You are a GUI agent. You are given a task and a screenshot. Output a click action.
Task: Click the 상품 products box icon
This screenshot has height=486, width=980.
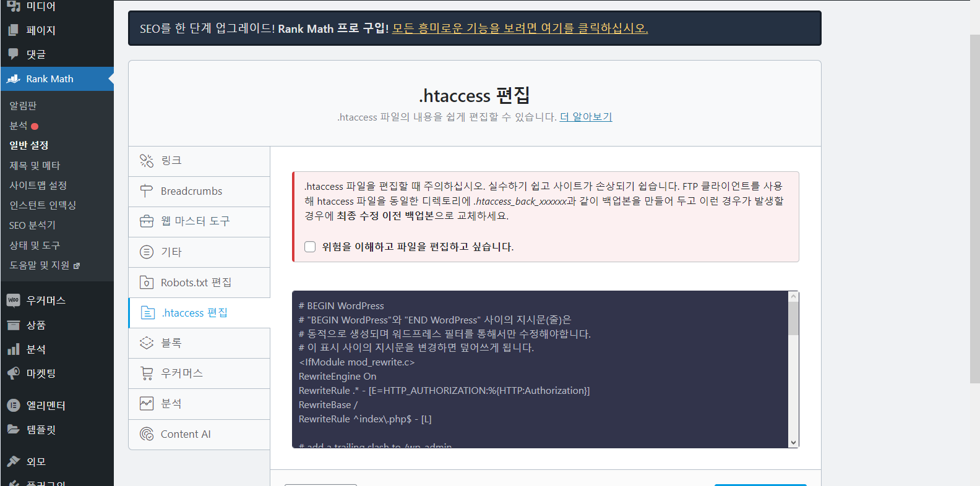pyautogui.click(x=14, y=325)
